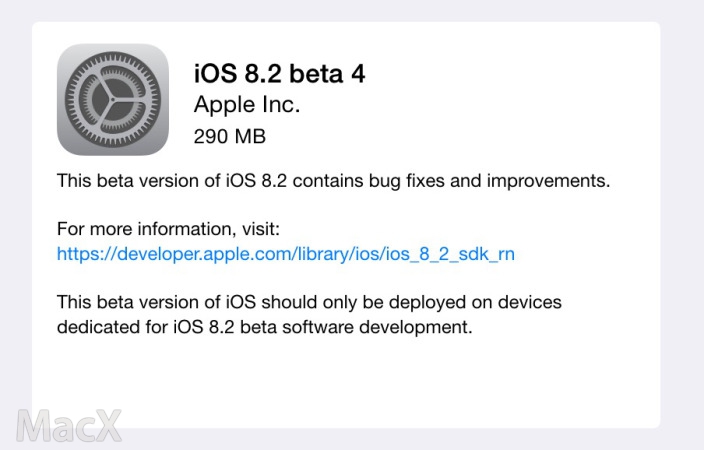Click the "290 MB" update size label
This screenshot has height=450, width=704.
click(x=230, y=135)
